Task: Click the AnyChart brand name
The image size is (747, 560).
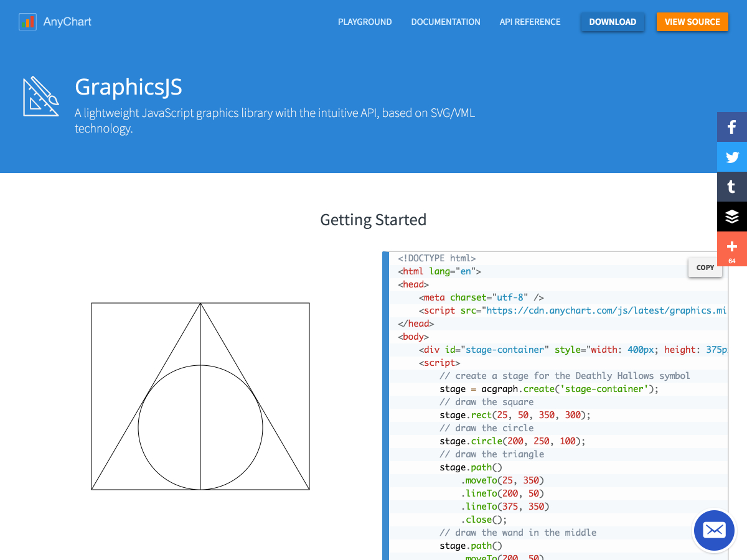Action: [67, 22]
